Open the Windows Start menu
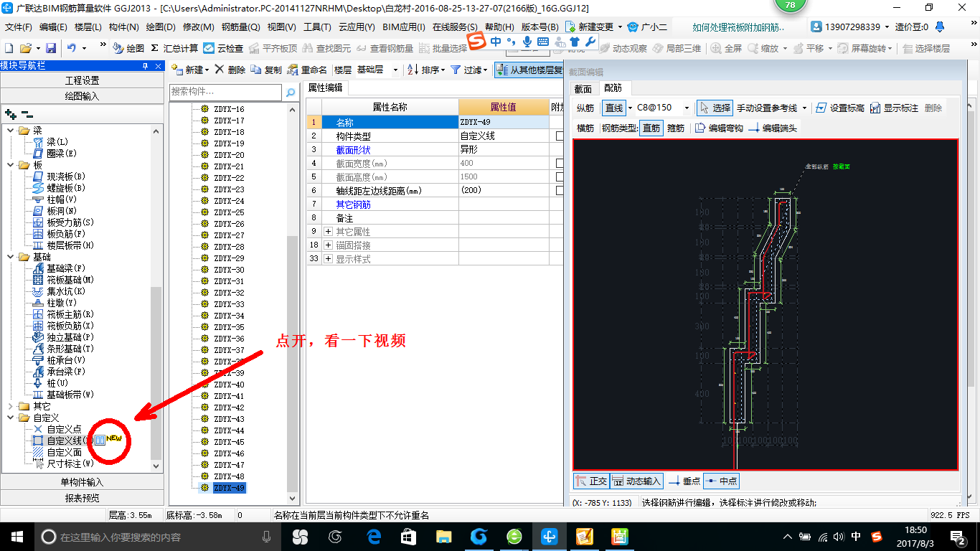Screen dimensions: 980x551 click(17, 536)
